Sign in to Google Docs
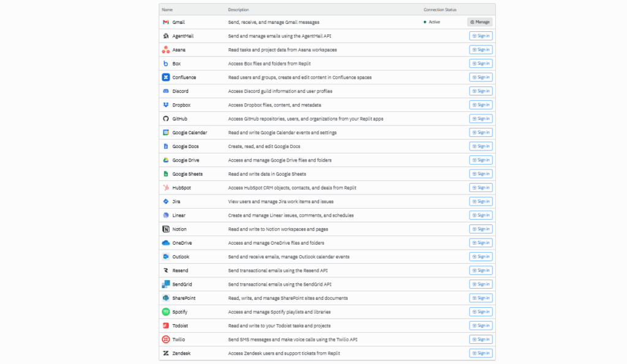The width and height of the screenshot is (627, 364). (481, 146)
